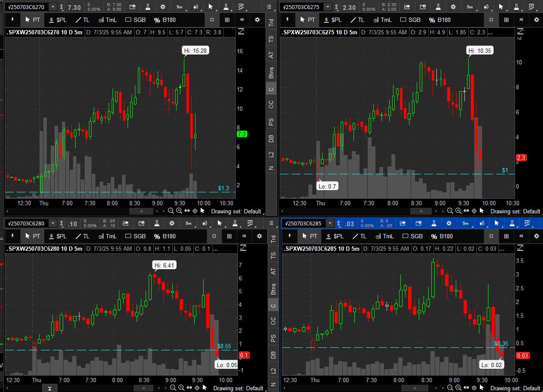This screenshot has width=543, height=392.
Task: Click the Share icon in C6280 chart header
Action: click(125, 223)
